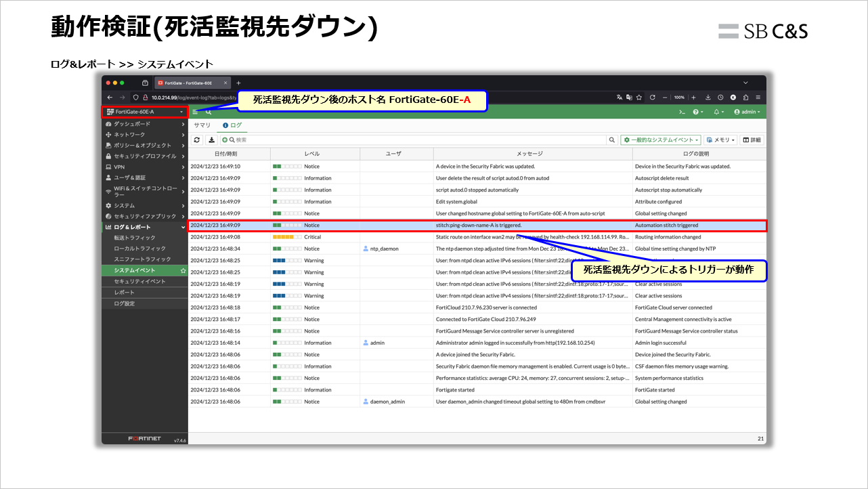Click the add filter plus icon in search bar
Screen dimensions: 868x489
click(225, 140)
